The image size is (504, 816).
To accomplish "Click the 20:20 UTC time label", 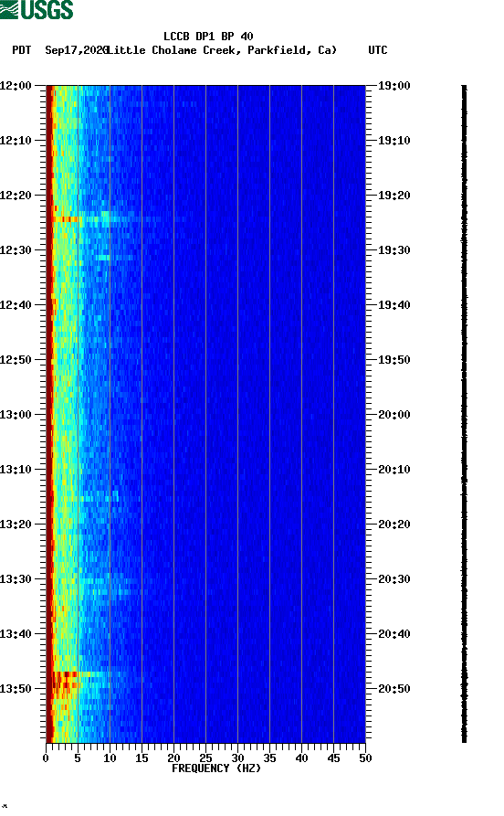I will [x=394, y=525].
